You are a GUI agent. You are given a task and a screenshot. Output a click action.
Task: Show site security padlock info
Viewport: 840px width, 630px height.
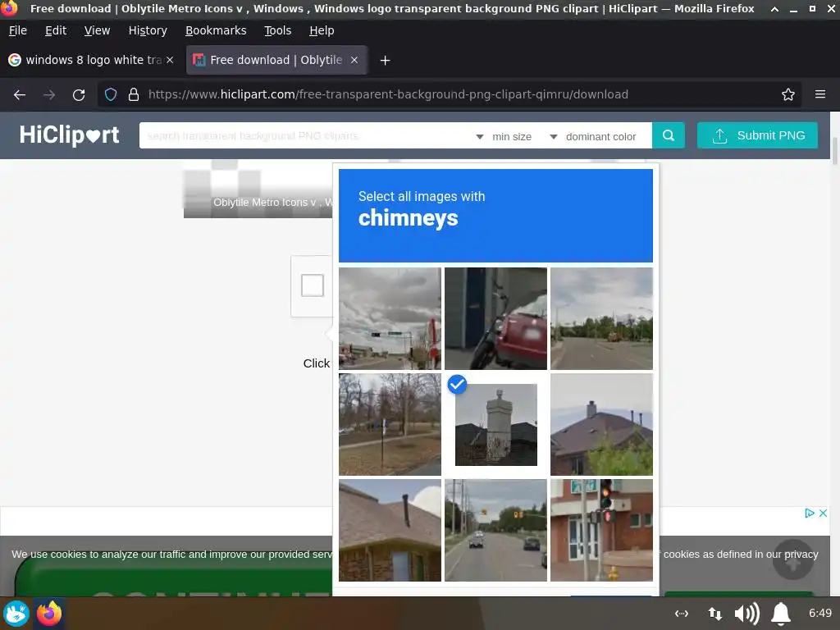134,95
